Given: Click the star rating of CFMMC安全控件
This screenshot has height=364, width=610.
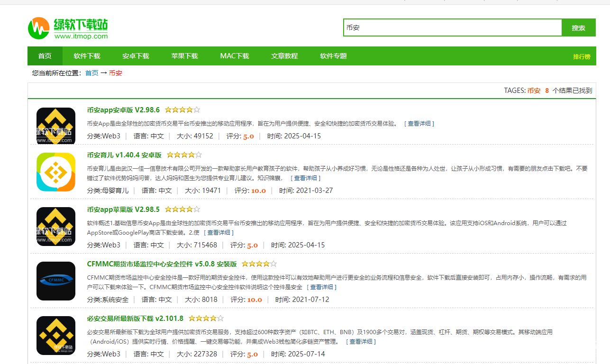Looking at the screenshot, I should pos(259,264).
